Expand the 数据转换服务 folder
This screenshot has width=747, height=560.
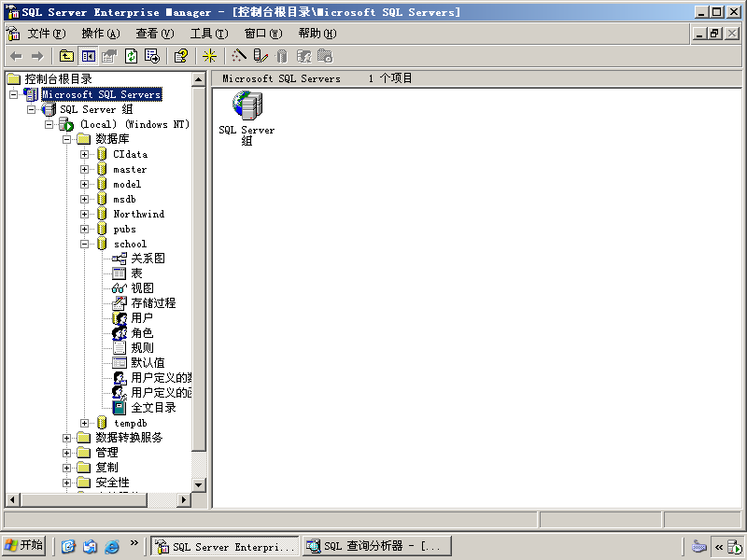66,438
